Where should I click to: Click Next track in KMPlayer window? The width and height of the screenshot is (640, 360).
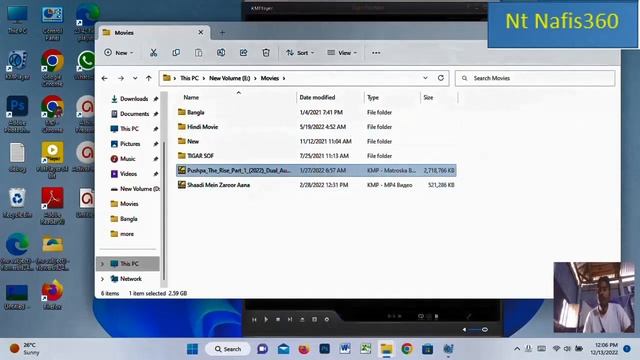coord(290,320)
